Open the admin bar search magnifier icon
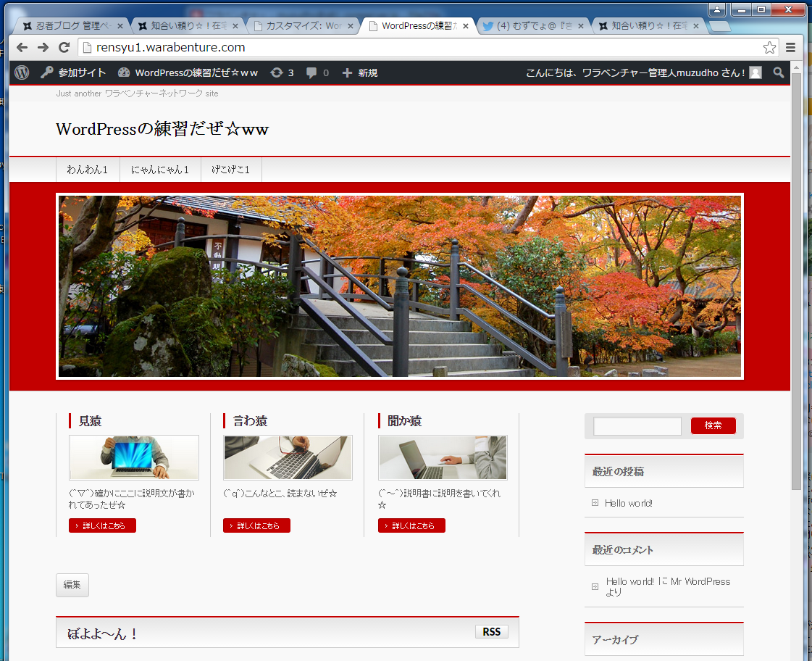This screenshot has width=812, height=661. click(x=779, y=72)
